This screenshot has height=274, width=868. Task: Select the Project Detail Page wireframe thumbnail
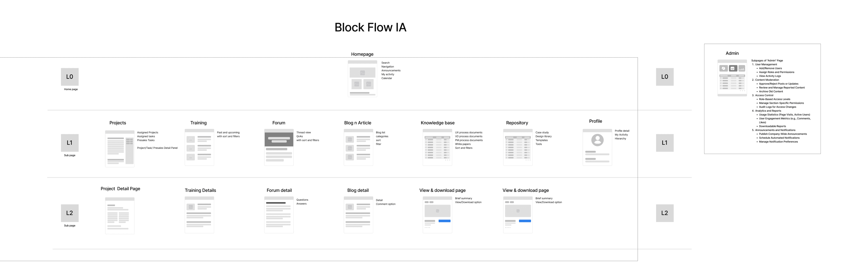click(x=120, y=216)
